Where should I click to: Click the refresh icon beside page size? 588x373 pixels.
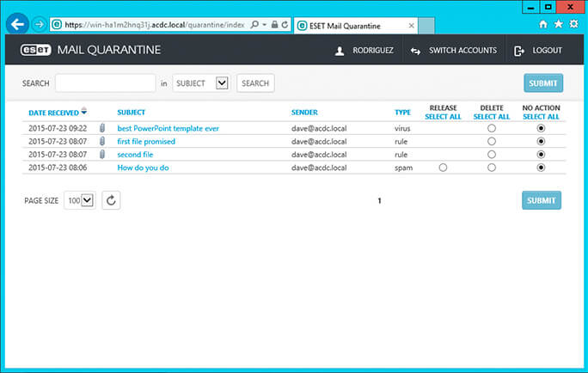[111, 200]
